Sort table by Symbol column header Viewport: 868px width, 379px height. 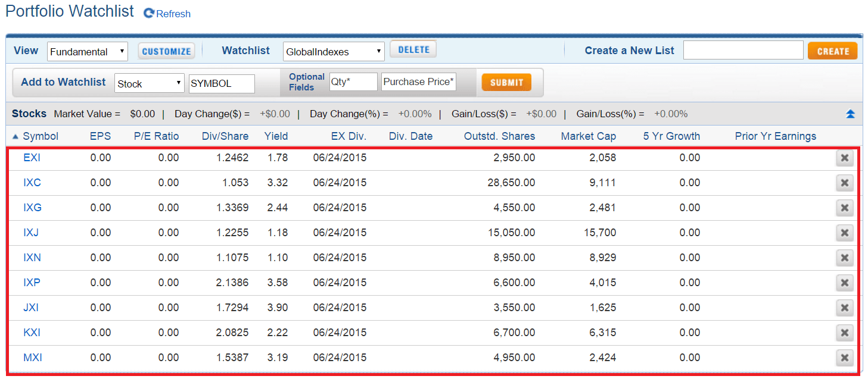click(41, 136)
